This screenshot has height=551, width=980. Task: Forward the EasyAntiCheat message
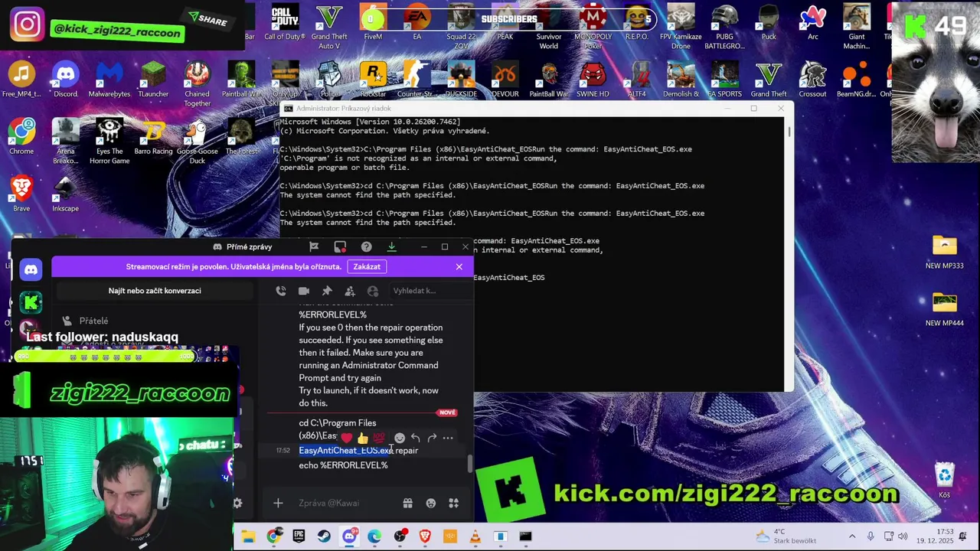432,438
